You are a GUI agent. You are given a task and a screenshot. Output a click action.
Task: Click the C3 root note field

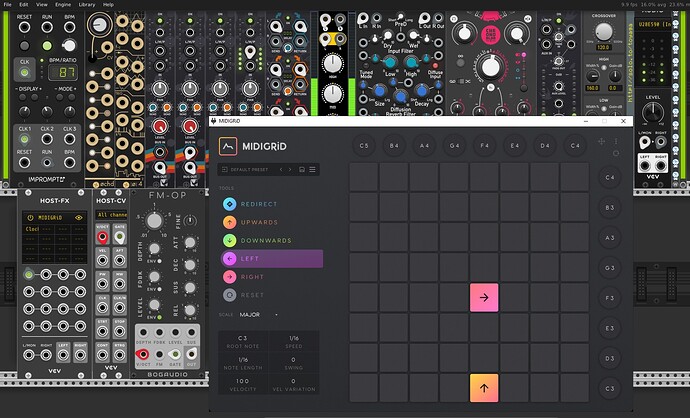coord(243,343)
